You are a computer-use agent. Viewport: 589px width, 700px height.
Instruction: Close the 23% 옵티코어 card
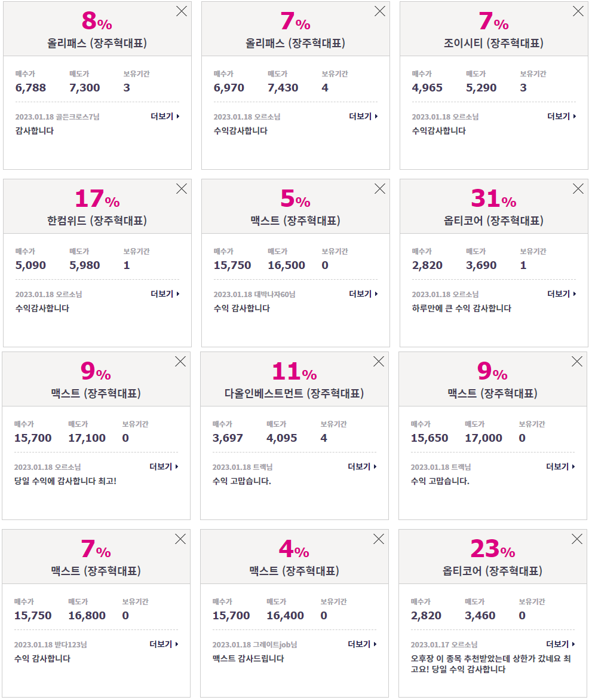click(x=577, y=539)
